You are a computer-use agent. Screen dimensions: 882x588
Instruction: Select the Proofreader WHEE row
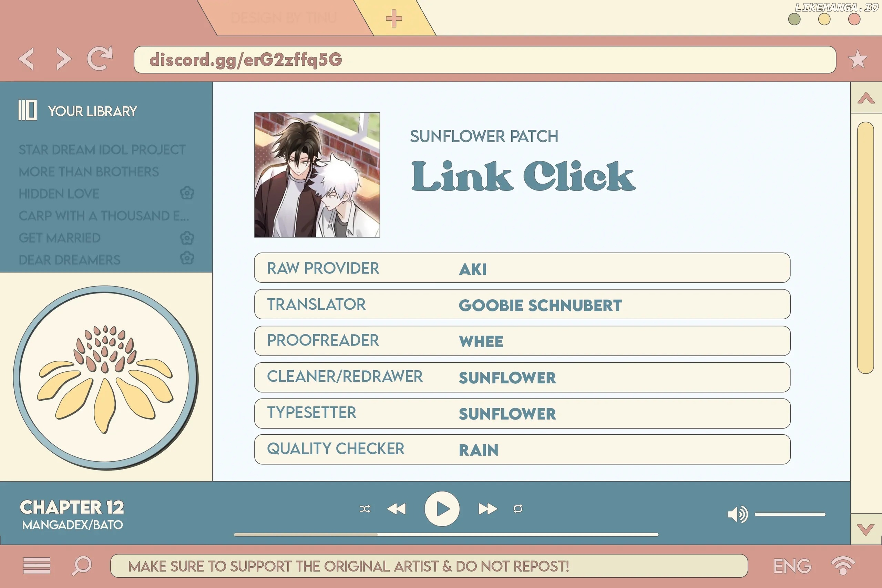522,340
